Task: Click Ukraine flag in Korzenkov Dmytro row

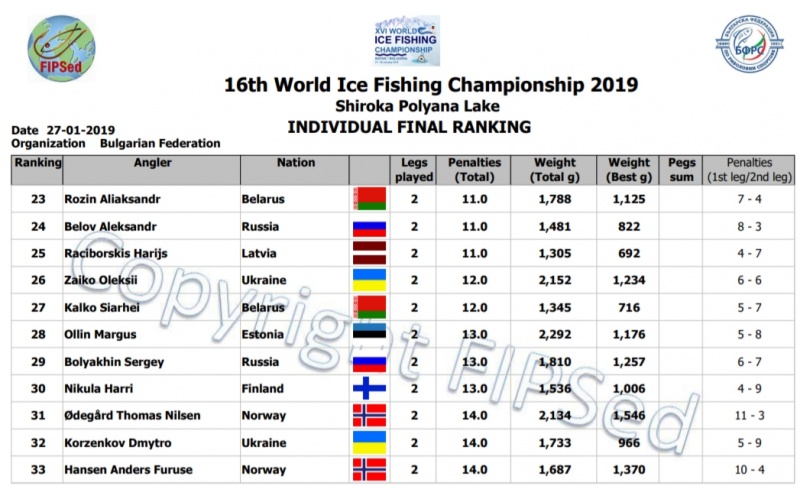Action: [x=369, y=442]
